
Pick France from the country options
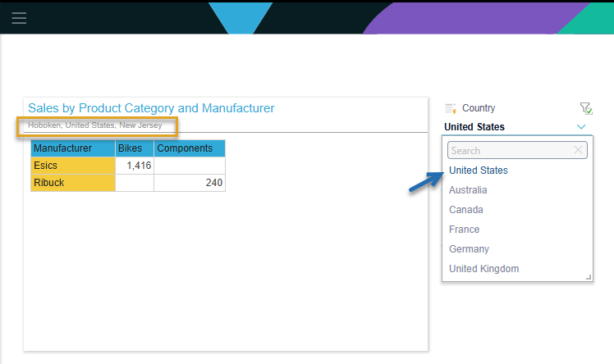(464, 229)
